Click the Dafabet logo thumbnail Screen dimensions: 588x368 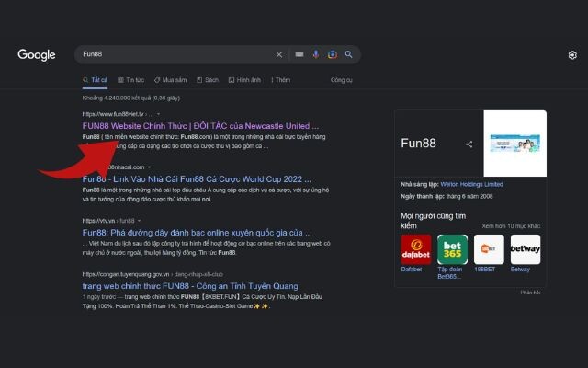point(416,249)
